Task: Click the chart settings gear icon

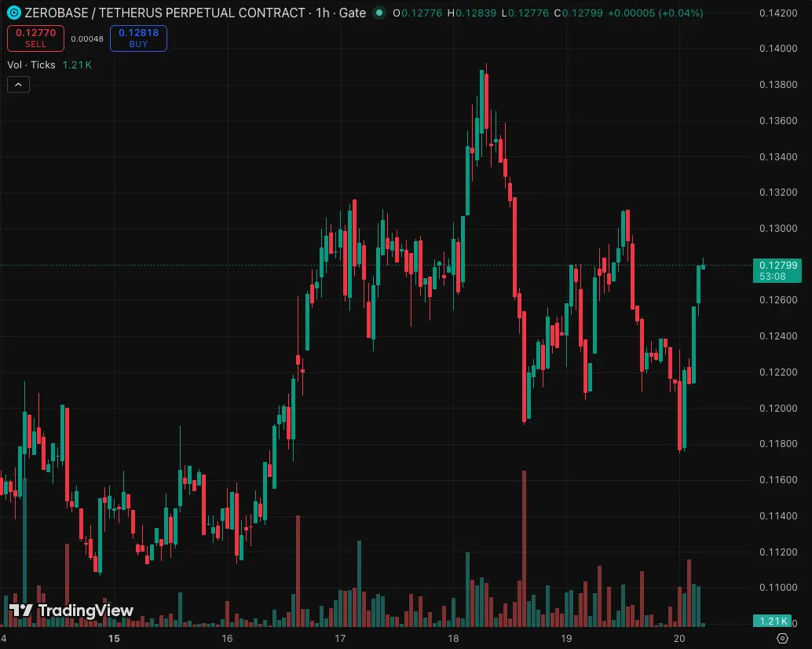Action: pos(782,639)
